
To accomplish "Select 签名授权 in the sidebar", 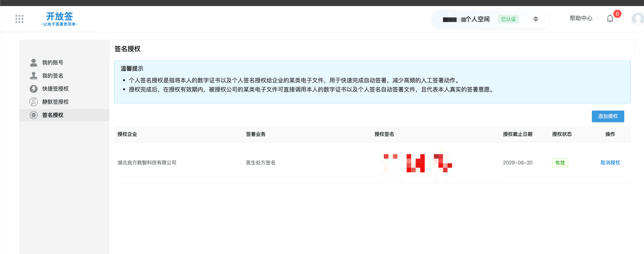I will coord(64,115).
